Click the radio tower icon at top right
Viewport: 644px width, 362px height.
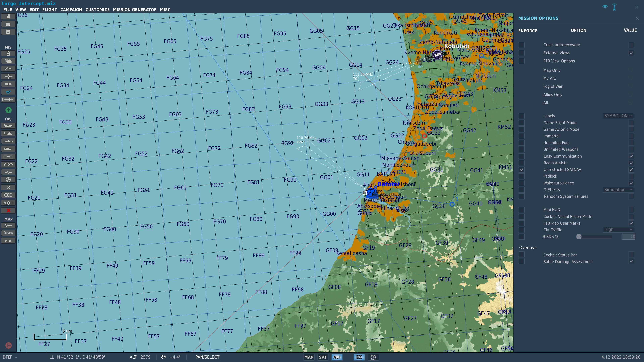point(614,7)
